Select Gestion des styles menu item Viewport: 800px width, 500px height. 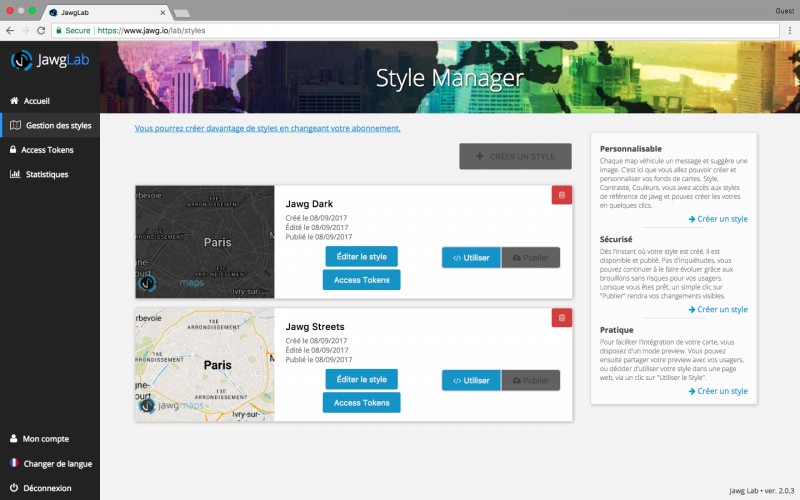[50, 125]
